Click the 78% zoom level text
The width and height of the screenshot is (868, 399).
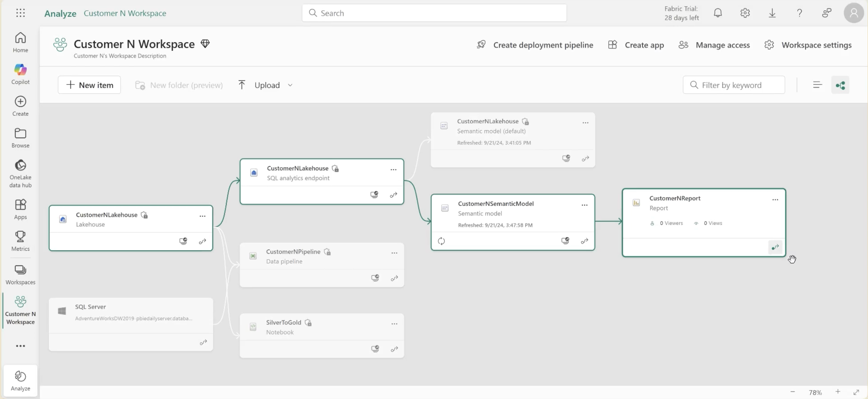815,392
